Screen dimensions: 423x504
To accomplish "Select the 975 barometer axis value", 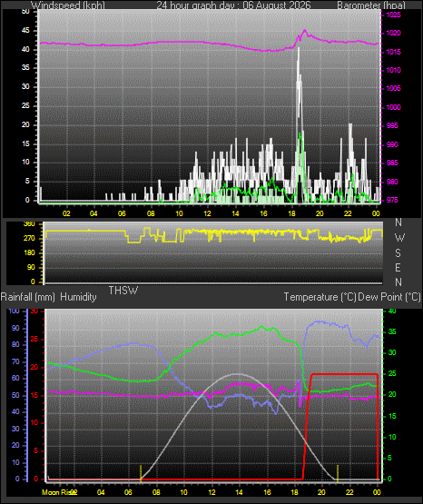I will 392,200.
